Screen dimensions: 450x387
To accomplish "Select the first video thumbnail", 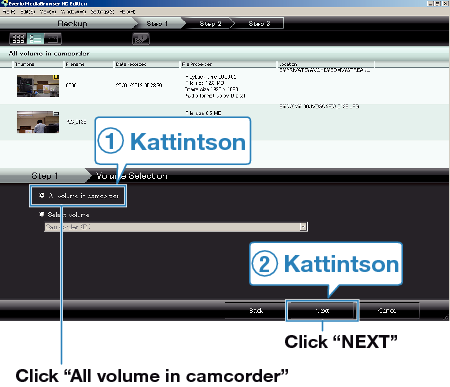I will [x=38, y=86].
